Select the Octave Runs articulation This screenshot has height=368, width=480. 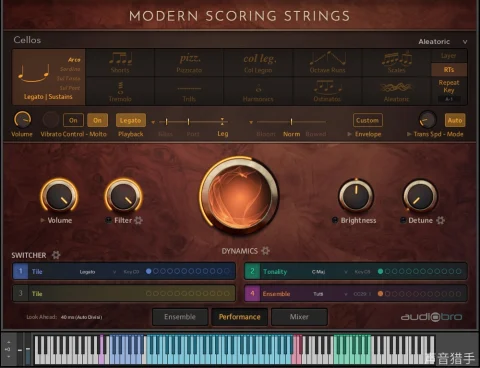coord(328,63)
